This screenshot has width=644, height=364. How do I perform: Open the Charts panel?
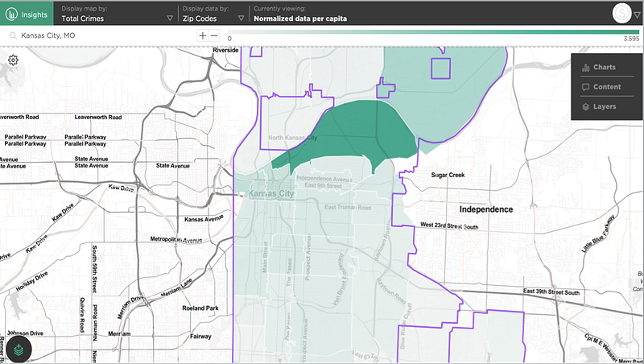607,68
